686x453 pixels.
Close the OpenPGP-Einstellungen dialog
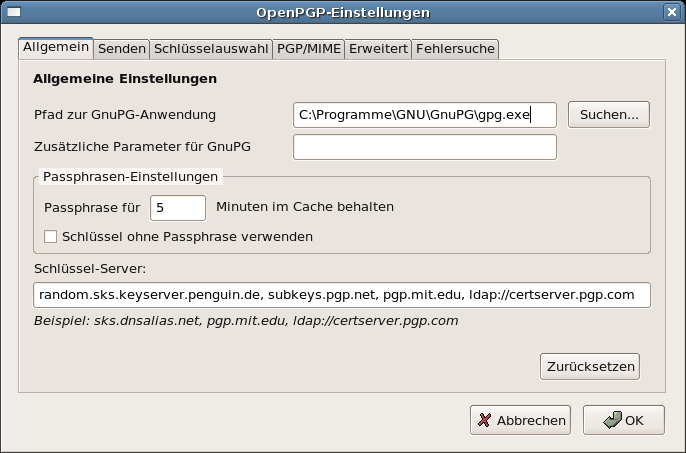672,12
